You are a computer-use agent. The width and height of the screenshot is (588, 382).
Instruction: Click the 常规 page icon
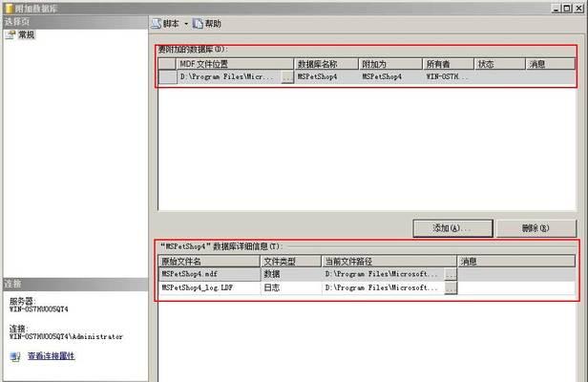pos(10,35)
